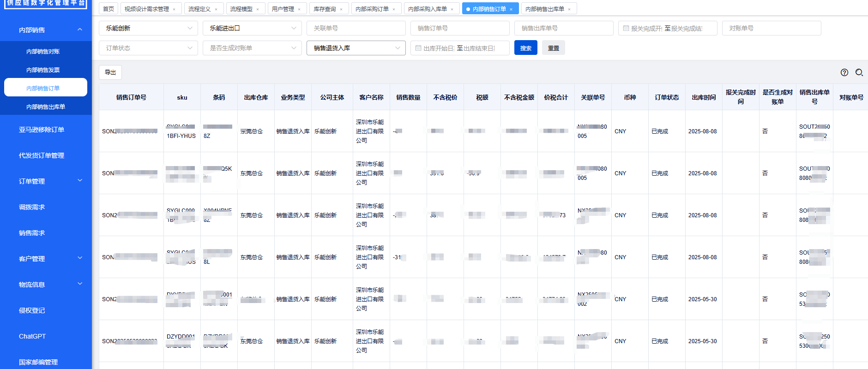Viewport: 868px width, 369px height.
Task: Close the 内部销售订单 tab
Action: 511,9
